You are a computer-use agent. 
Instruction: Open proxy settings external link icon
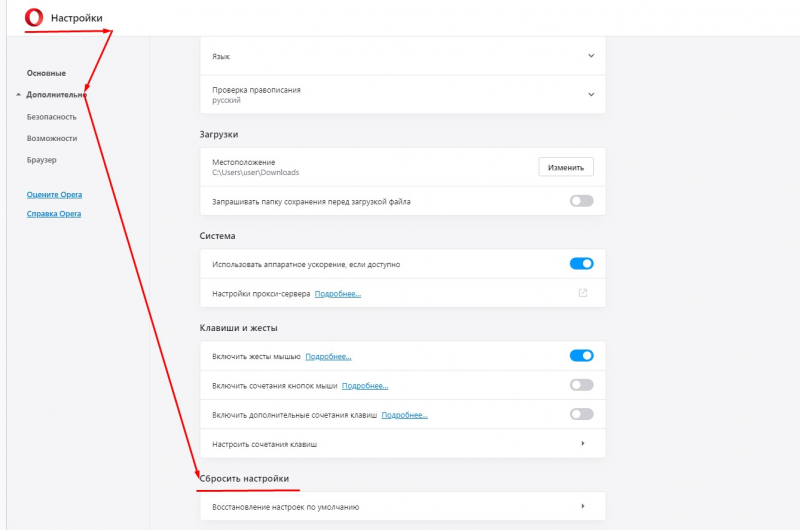pyautogui.click(x=583, y=293)
